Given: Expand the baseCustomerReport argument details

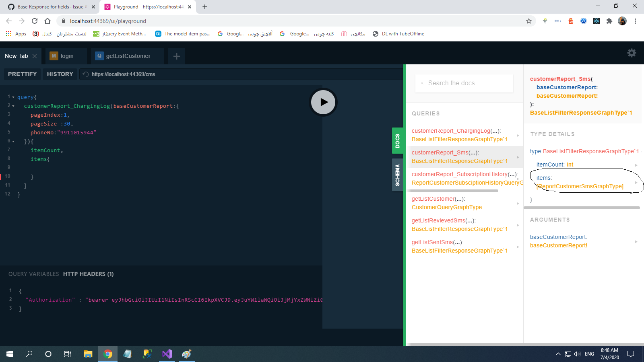Looking at the screenshot, I should [636, 241].
